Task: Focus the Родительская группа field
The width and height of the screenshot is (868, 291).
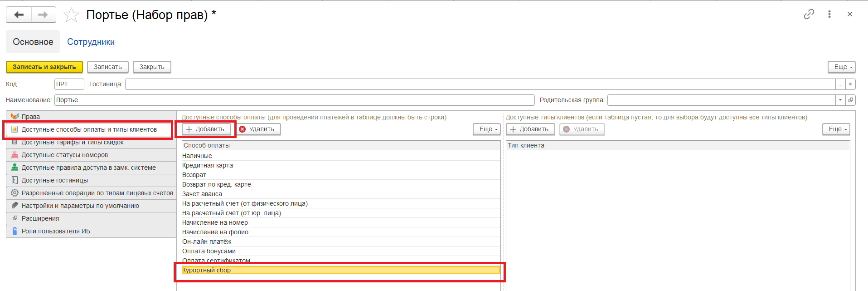Action: 722,100
